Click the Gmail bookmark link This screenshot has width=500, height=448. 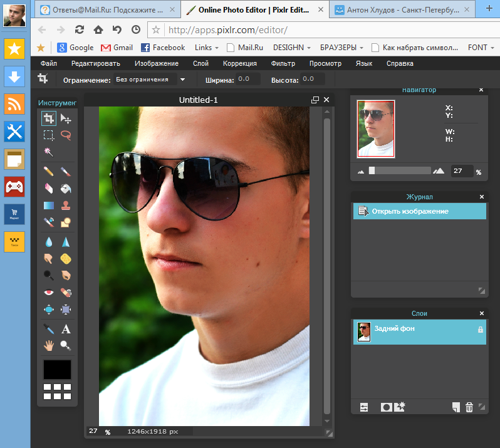click(x=117, y=48)
